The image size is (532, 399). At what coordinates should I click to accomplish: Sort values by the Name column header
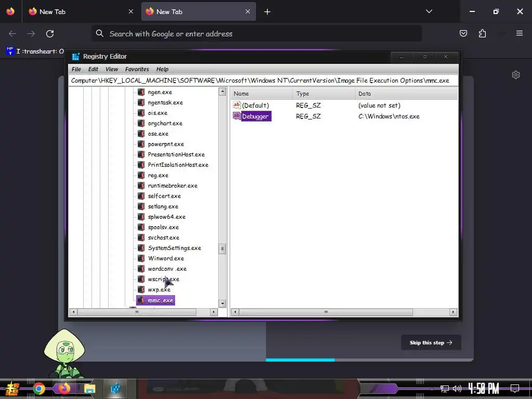[262, 94]
